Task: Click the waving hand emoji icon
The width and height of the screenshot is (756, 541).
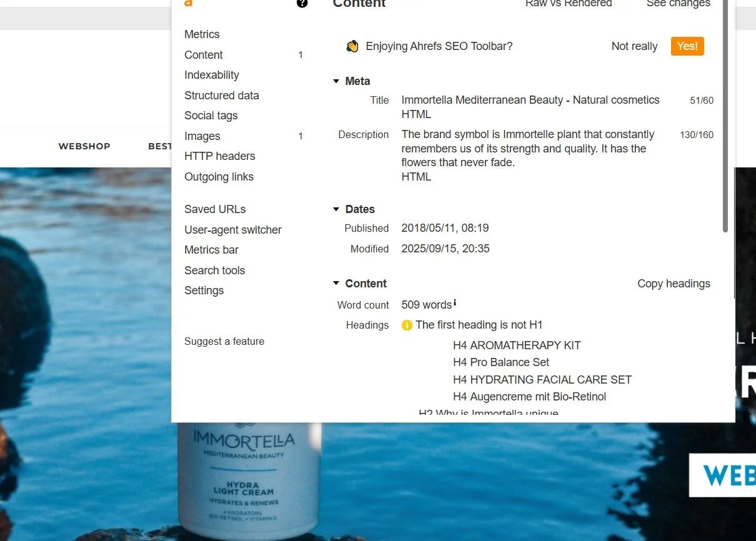Action: [x=352, y=46]
